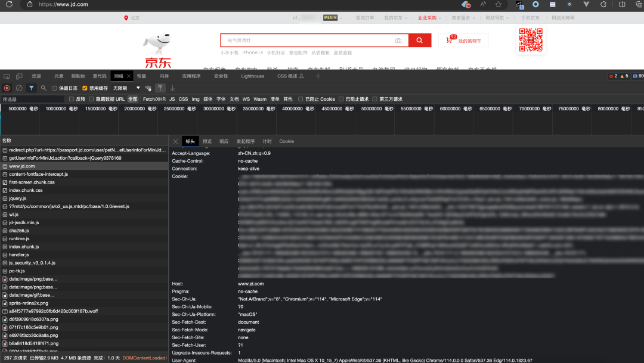
Task: Click timeline marker 30000000 毫秒
Action: [219, 109]
